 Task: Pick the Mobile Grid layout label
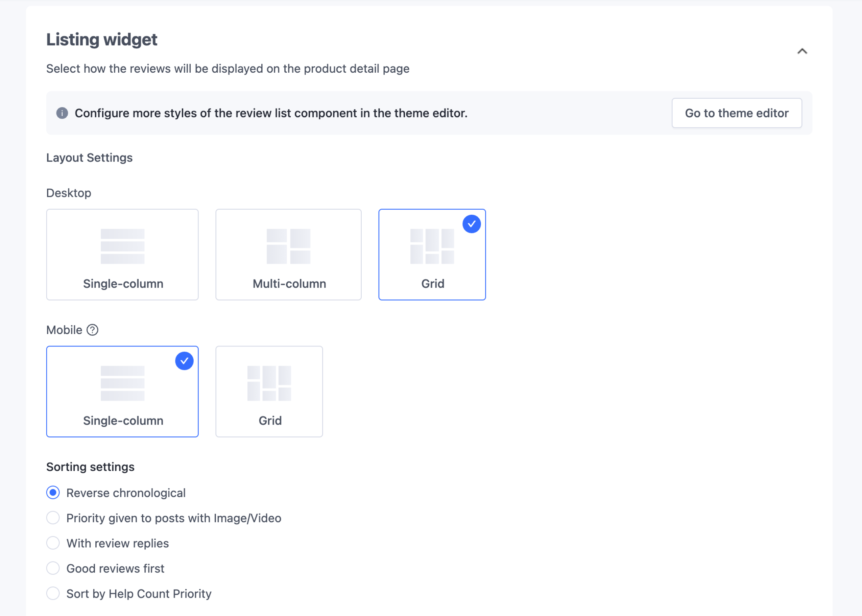pos(270,421)
